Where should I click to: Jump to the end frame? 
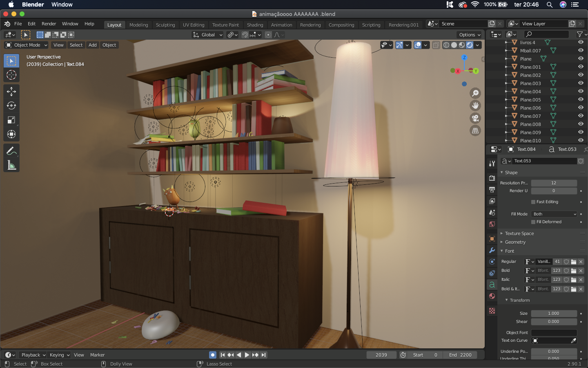coord(263,355)
